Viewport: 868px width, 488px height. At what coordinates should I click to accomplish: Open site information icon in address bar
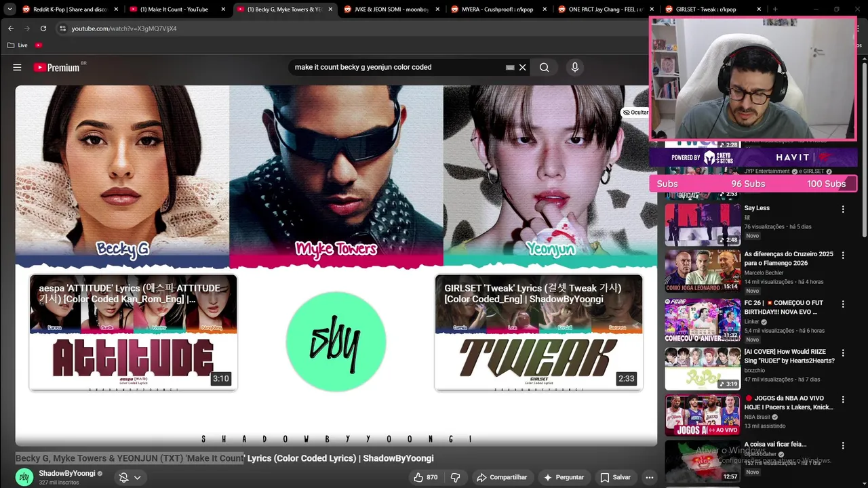62,28
